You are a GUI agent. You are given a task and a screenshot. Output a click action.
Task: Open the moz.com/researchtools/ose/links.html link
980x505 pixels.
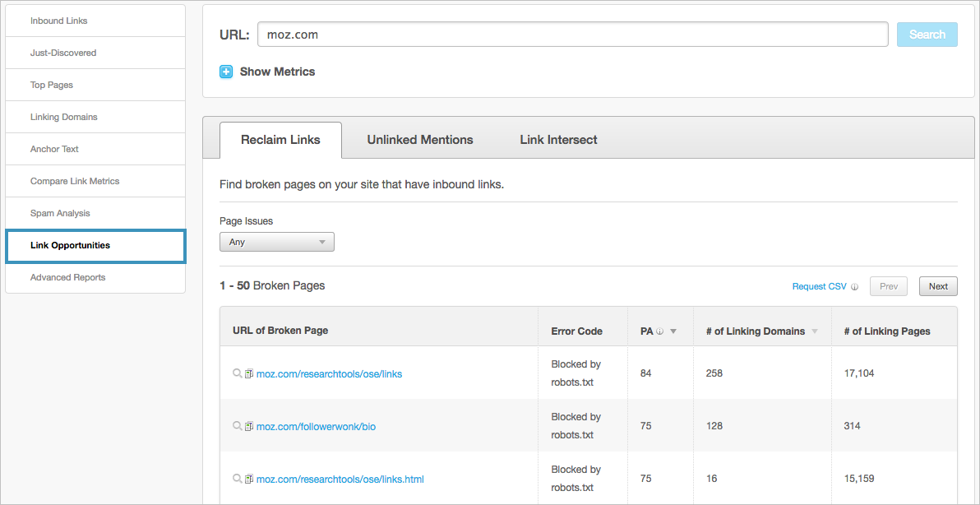(340, 480)
